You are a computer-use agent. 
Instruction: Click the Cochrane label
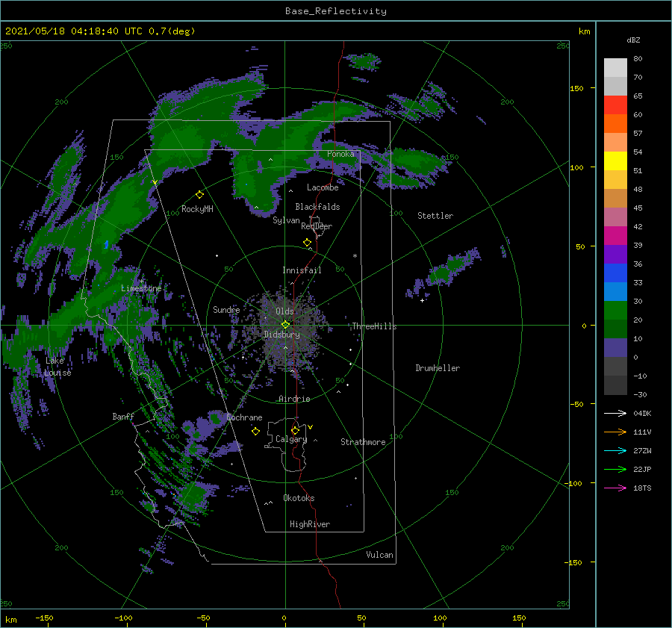244,417
